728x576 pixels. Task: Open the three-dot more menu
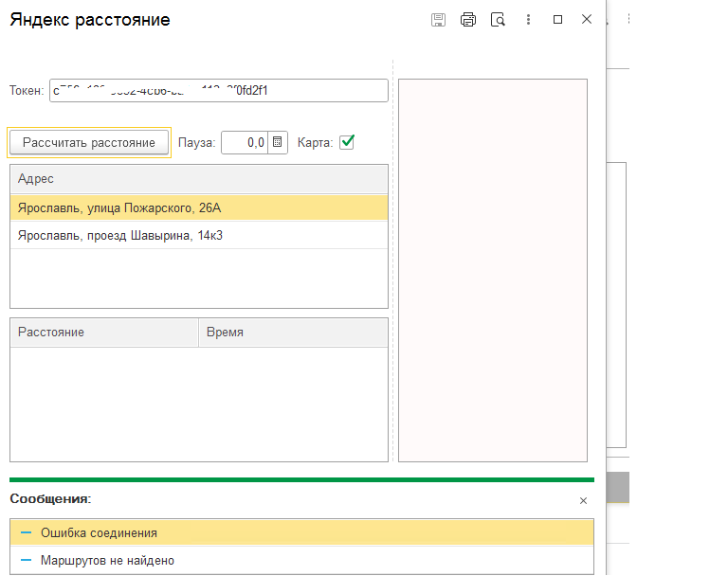point(528,20)
